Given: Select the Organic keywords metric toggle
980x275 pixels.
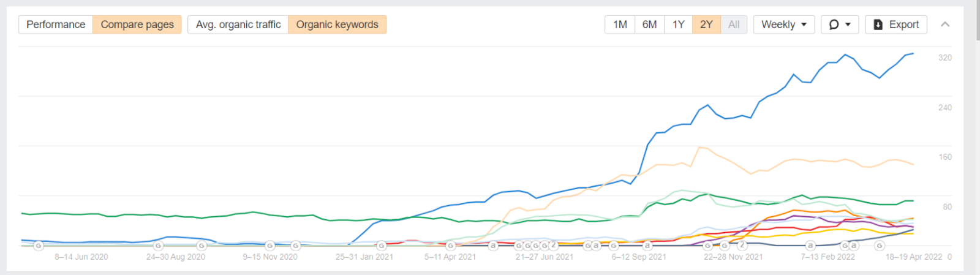Looking at the screenshot, I should point(337,24).
